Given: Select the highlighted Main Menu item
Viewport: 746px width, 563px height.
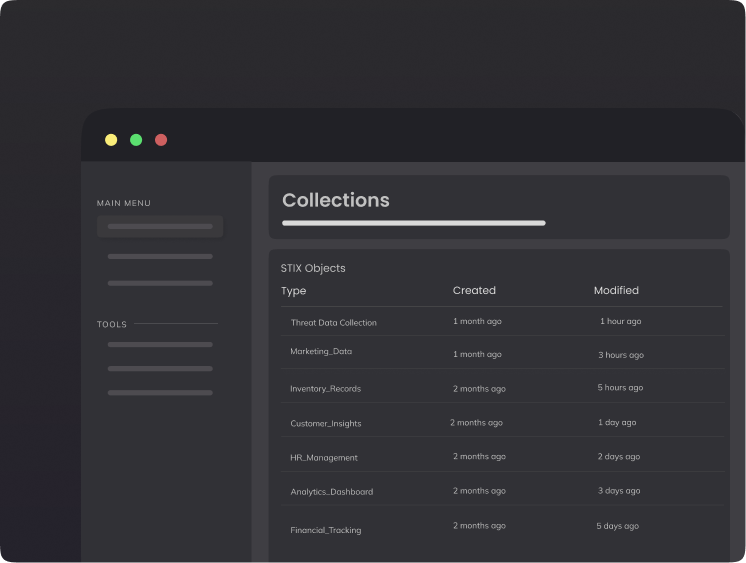Looking at the screenshot, I should pos(160,227).
